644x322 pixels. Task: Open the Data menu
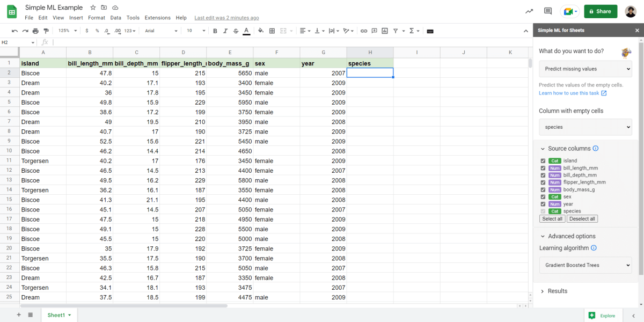(x=115, y=17)
